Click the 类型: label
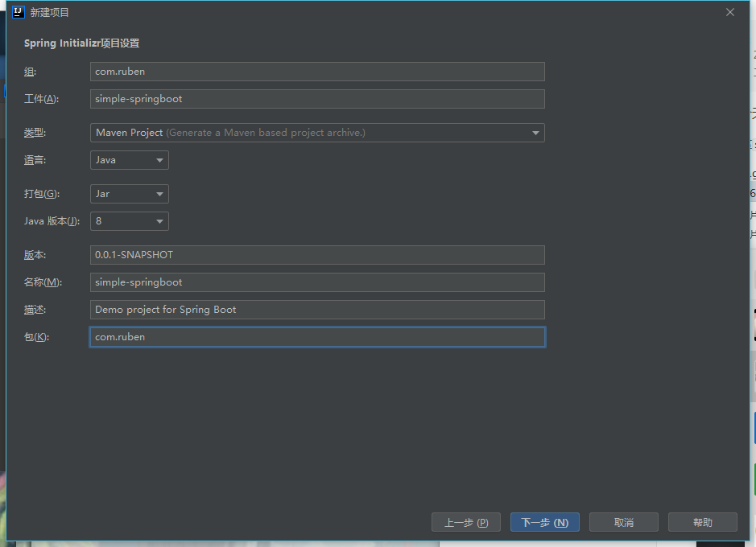 coord(35,133)
